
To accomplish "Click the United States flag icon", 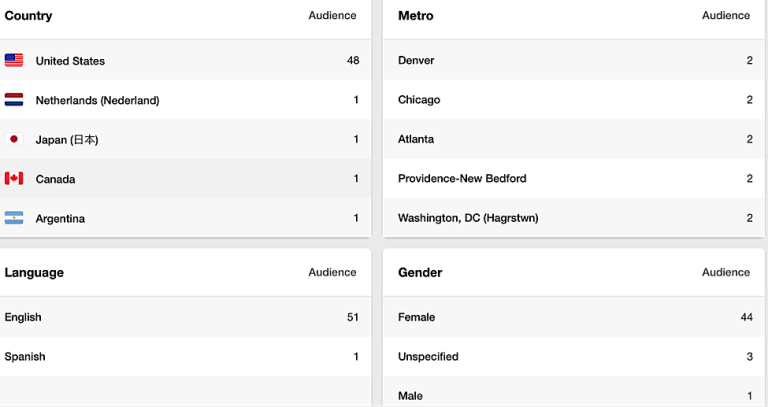I will (14, 60).
